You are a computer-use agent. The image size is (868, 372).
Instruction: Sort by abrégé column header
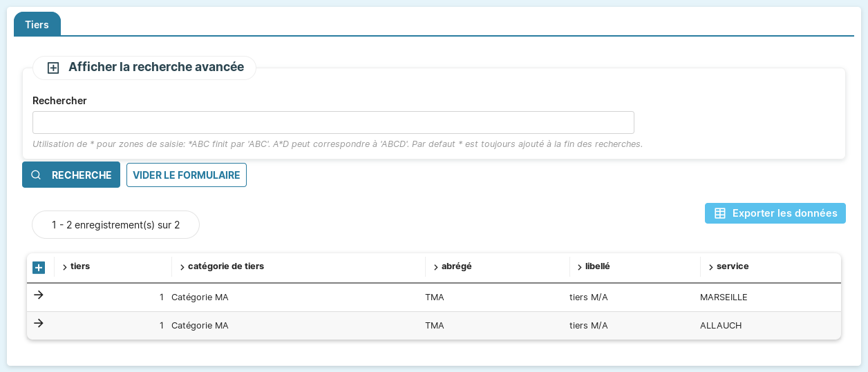coord(456,266)
